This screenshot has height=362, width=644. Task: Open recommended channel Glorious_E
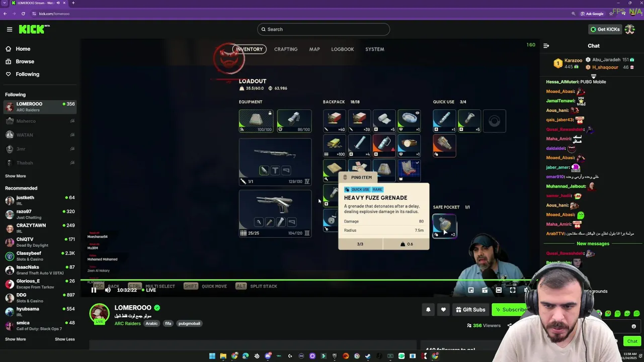(x=40, y=284)
